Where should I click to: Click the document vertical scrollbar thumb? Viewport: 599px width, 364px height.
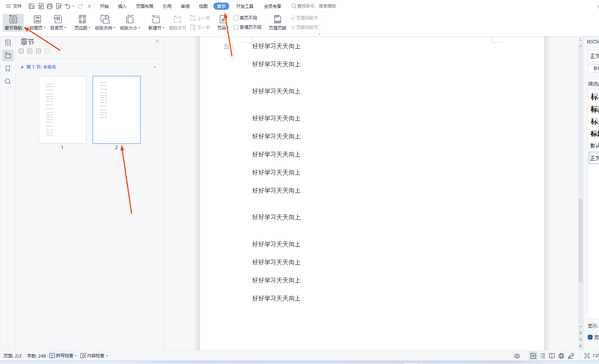[580, 240]
